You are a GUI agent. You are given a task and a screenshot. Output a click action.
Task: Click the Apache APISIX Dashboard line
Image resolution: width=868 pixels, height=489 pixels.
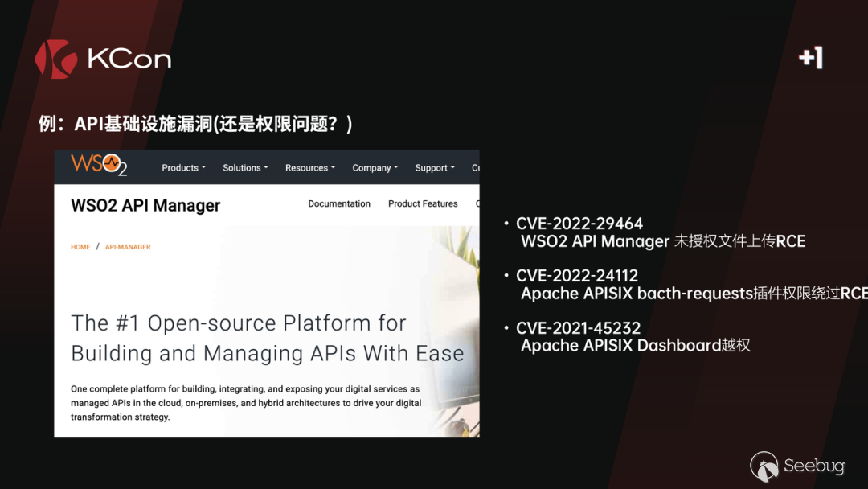(x=636, y=346)
